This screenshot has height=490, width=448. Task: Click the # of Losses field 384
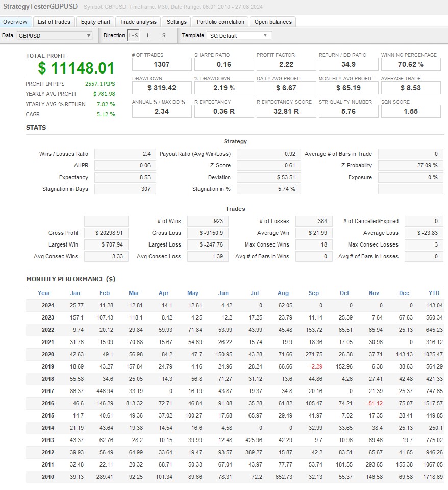pos(314,221)
